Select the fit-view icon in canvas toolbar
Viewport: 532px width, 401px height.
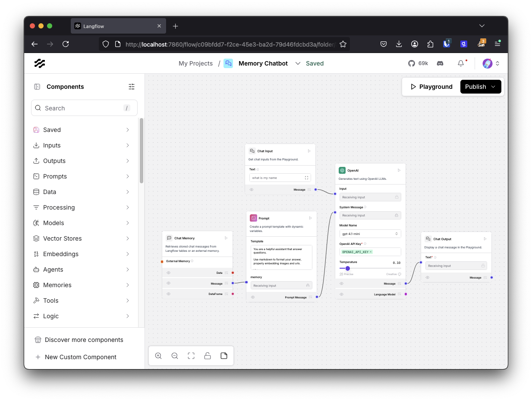tap(191, 355)
